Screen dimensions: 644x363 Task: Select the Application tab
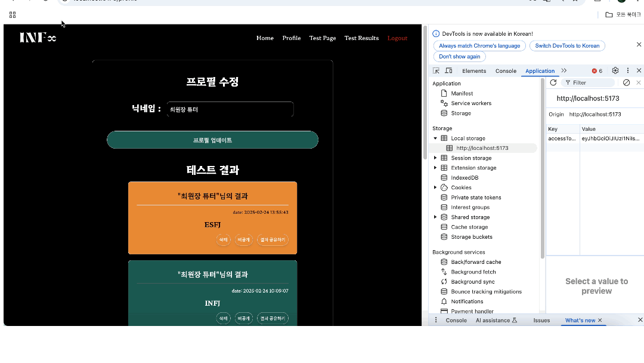coord(540,70)
